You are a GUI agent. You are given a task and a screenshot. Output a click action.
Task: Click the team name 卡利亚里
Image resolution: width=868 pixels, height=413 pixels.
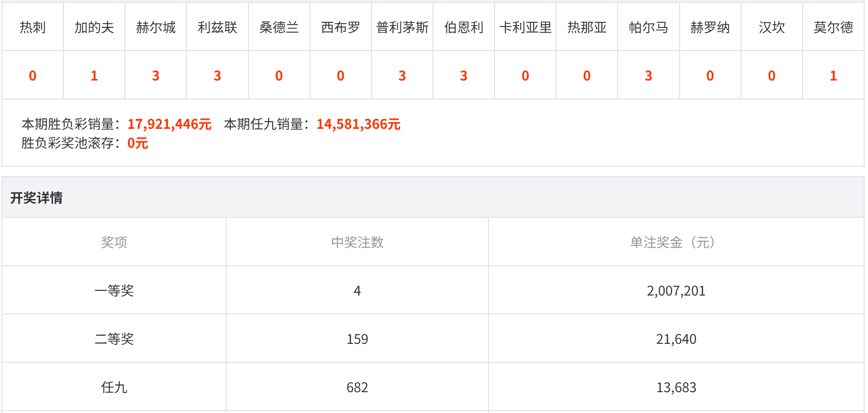pyautogui.click(x=525, y=27)
